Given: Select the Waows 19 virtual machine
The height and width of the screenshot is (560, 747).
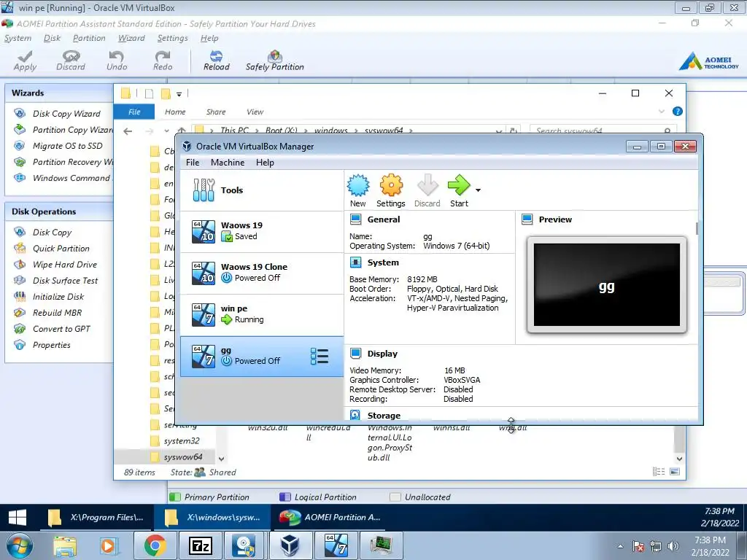Looking at the screenshot, I should (262, 231).
